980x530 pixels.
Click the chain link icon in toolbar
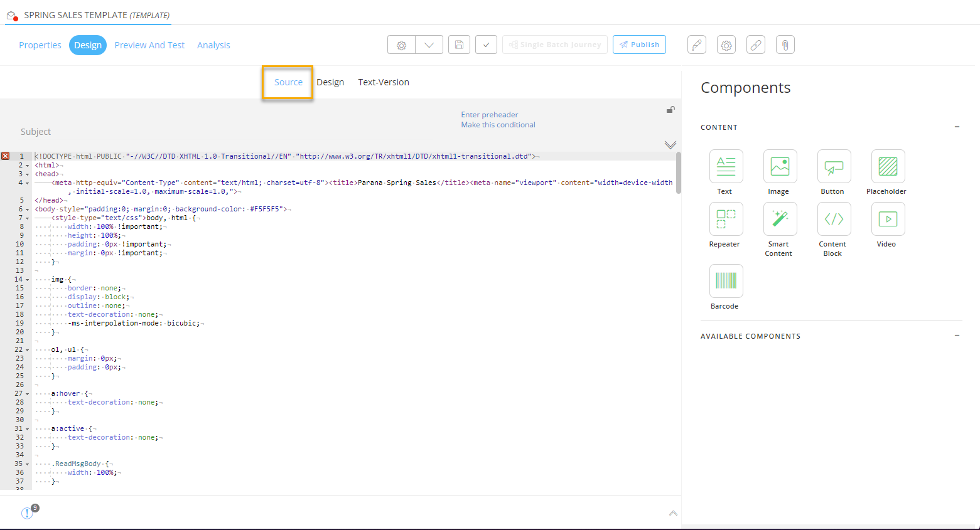click(756, 45)
